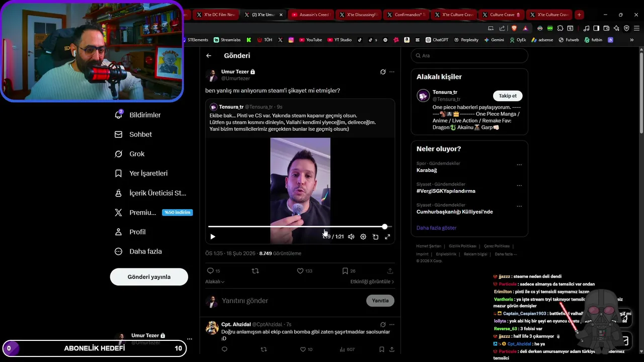Switch to the Confirmandos tab
The width and height of the screenshot is (644, 362).
(406, 15)
